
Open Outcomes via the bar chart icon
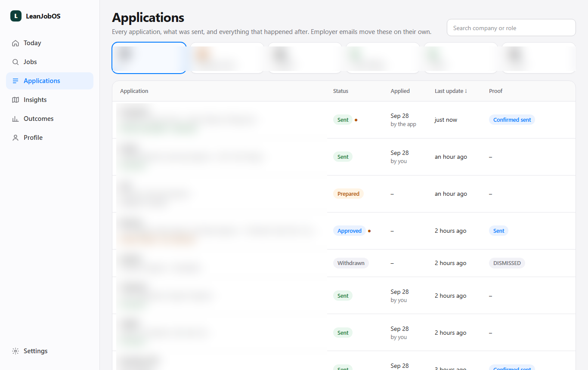(x=15, y=119)
